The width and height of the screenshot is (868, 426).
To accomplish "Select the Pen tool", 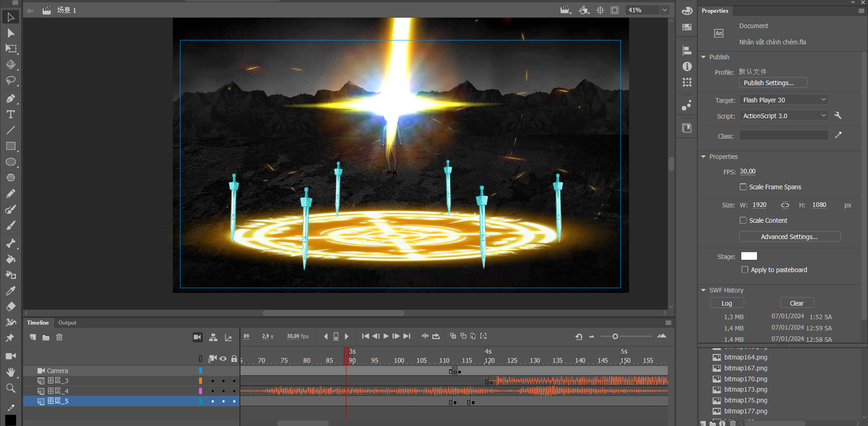I will [x=10, y=99].
